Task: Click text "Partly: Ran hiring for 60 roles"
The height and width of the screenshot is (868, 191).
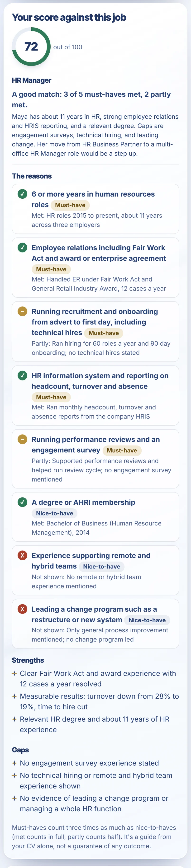Action: coord(101,348)
